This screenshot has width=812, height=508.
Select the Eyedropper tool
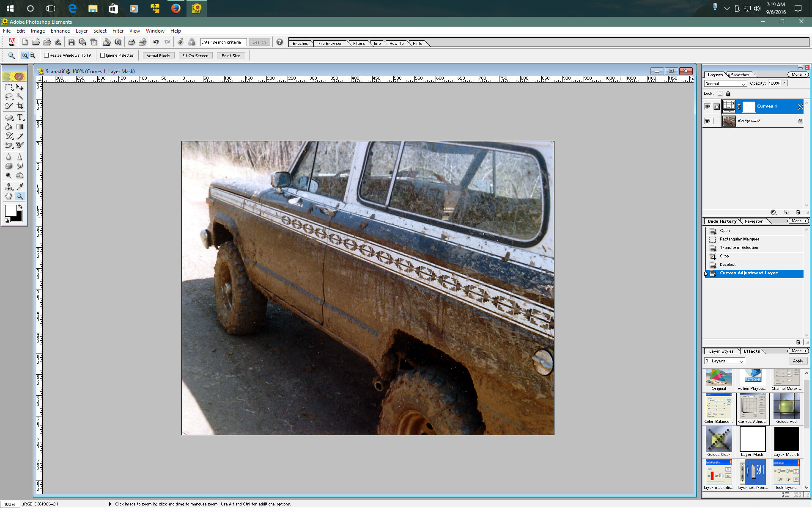20,185
